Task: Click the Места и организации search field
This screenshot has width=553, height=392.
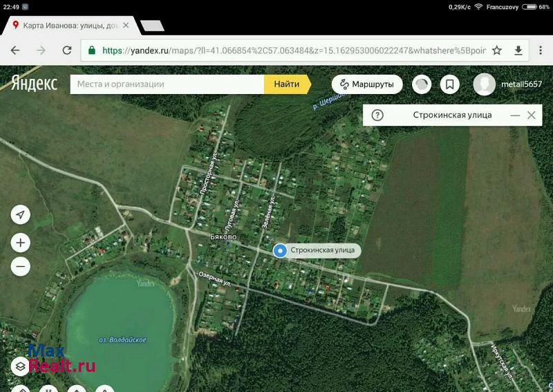Action: pos(167,84)
